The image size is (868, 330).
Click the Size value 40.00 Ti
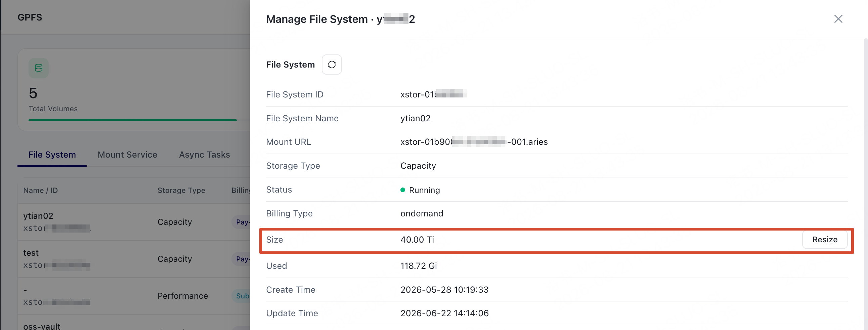click(417, 240)
